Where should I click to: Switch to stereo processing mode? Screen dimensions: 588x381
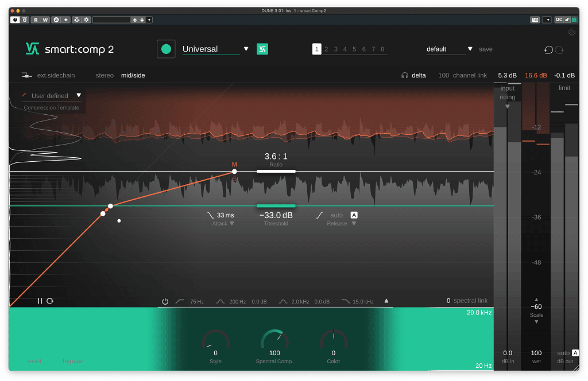105,75
